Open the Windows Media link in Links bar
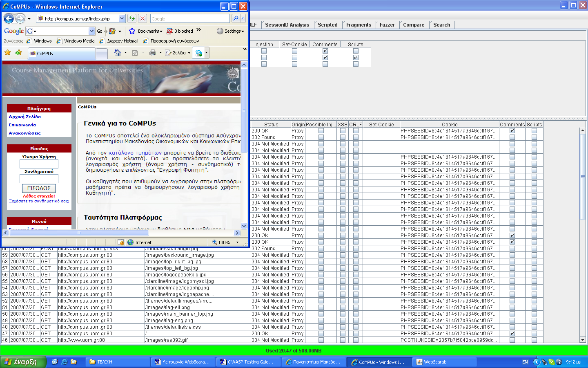 click(x=76, y=41)
